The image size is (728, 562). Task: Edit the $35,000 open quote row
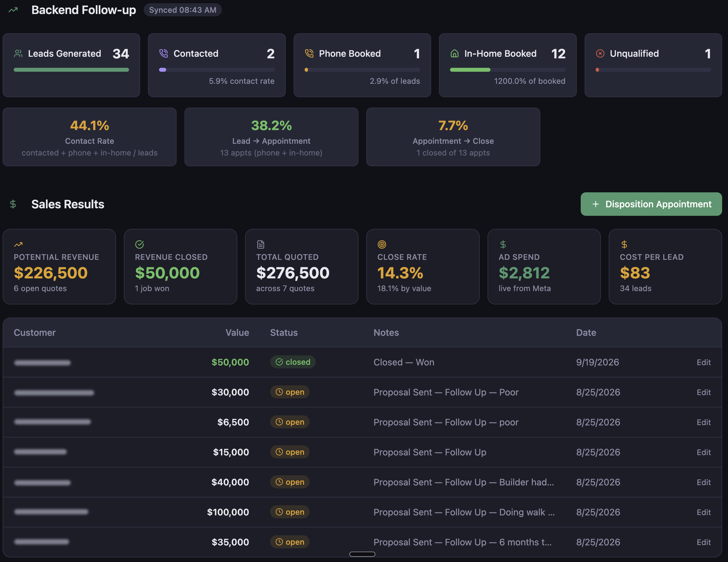(703, 542)
